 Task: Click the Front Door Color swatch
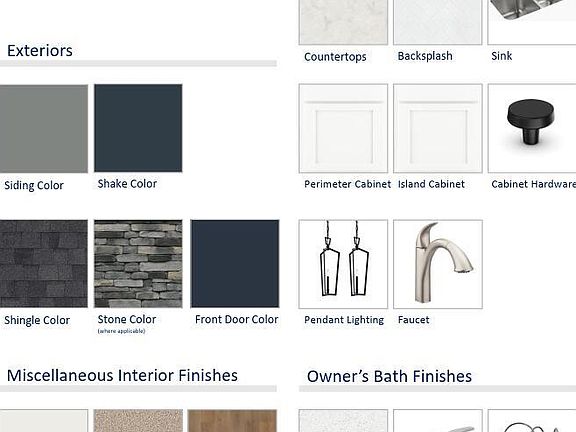pos(235,263)
